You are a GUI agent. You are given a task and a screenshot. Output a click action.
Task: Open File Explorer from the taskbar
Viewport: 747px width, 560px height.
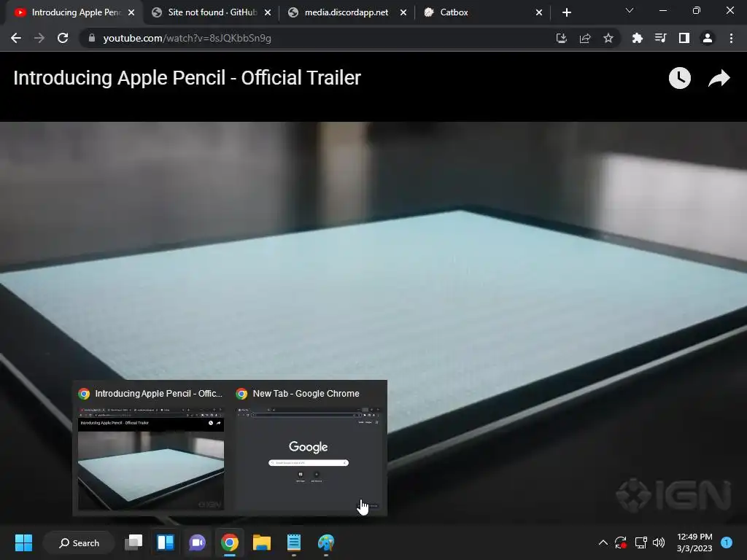click(x=262, y=542)
